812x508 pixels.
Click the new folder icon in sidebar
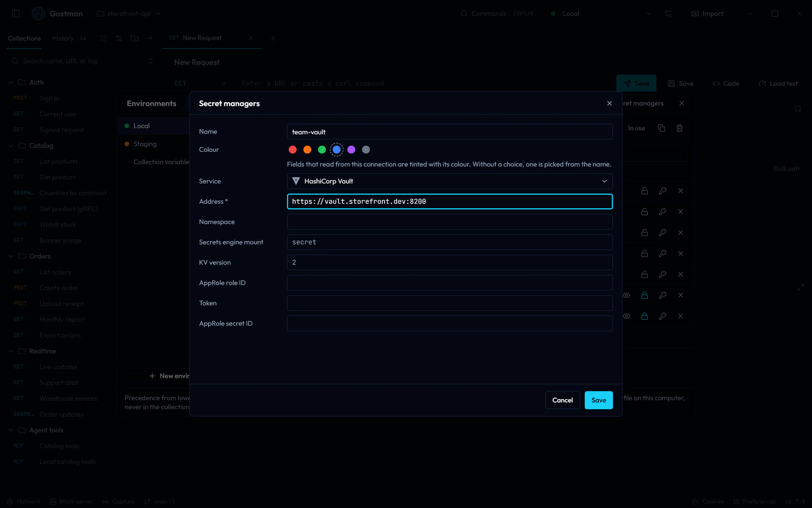coord(134,38)
